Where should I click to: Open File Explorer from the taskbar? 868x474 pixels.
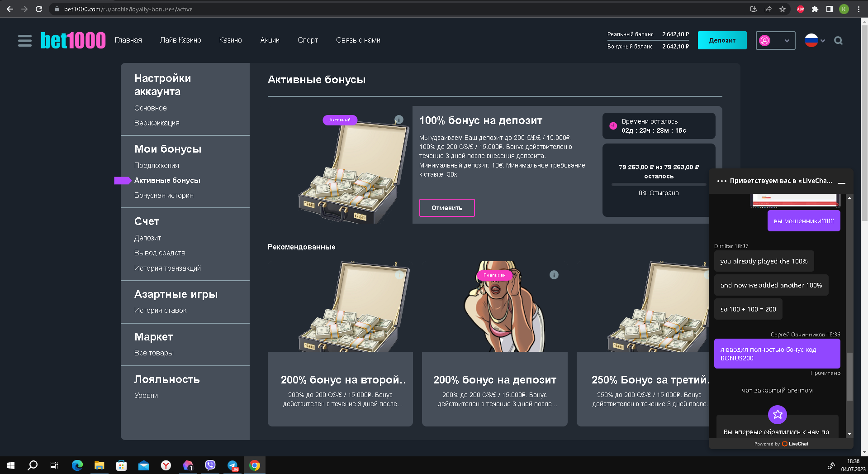coord(99,465)
